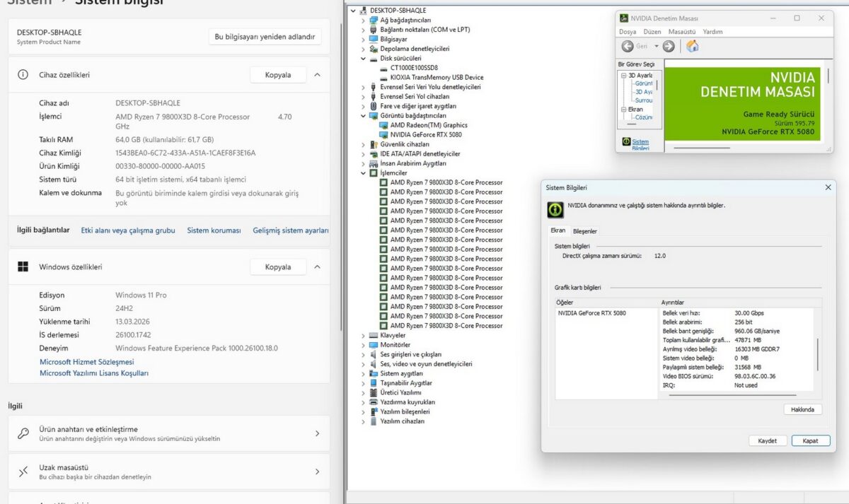Expand the Evrensel Seri Veri Yolu denetleyicileri node
Viewport: 849px width, 504px height.
364,87
